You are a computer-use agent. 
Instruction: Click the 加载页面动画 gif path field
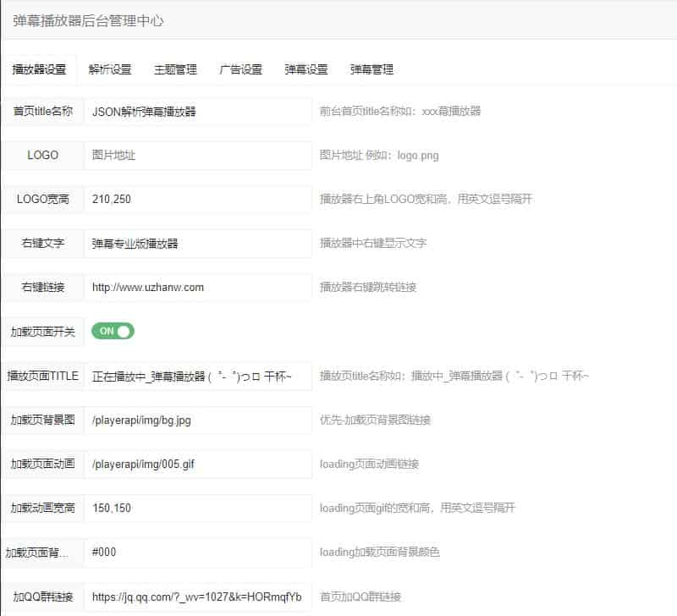(x=197, y=465)
